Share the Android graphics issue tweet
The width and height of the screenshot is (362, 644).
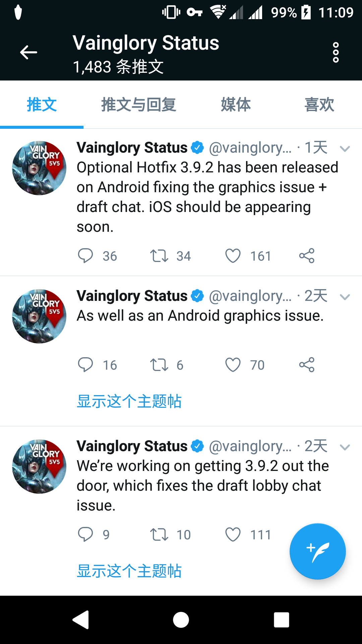click(x=307, y=365)
